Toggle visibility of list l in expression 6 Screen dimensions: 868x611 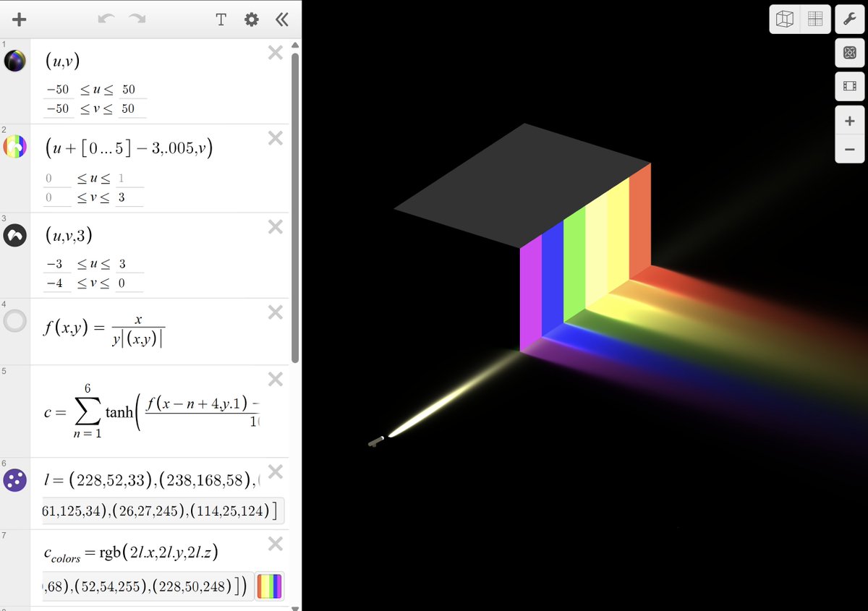pos(15,479)
